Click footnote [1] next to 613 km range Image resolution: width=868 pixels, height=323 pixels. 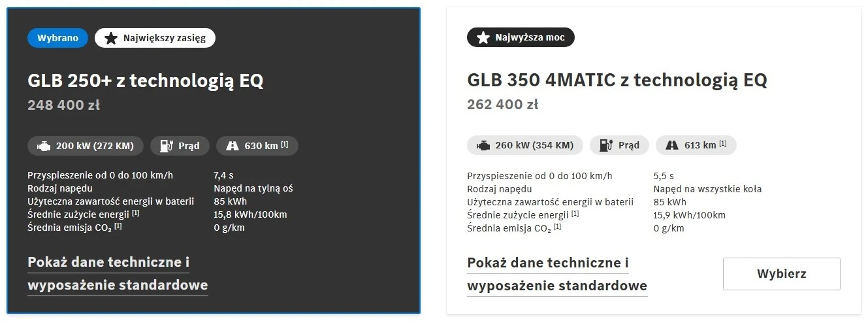pyautogui.click(x=723, y=144)
